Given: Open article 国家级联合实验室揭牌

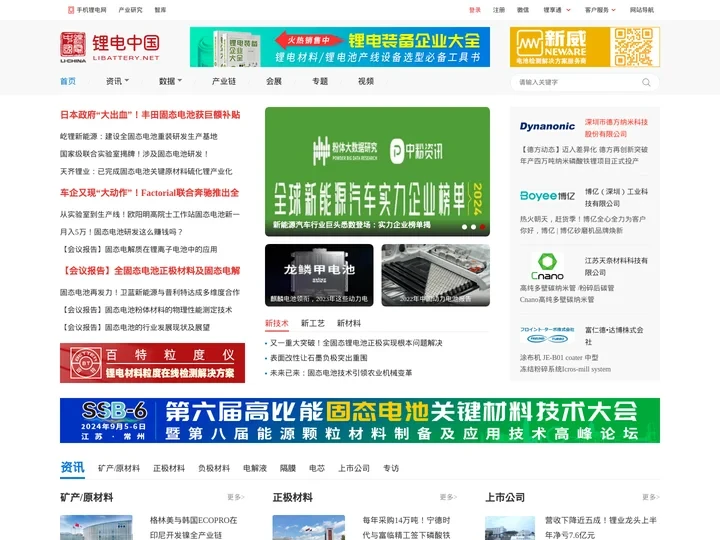Looking at the screenshot, I should click(135, 154).
